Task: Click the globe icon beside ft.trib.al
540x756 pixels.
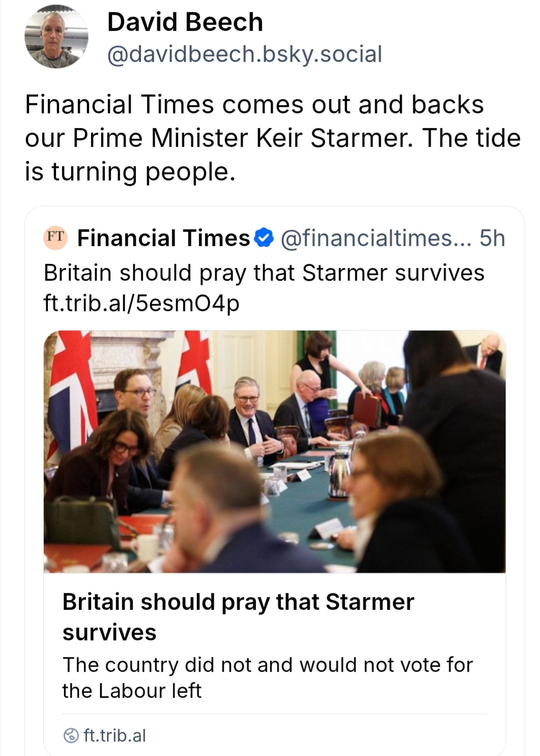Action: tap(71, 736)
